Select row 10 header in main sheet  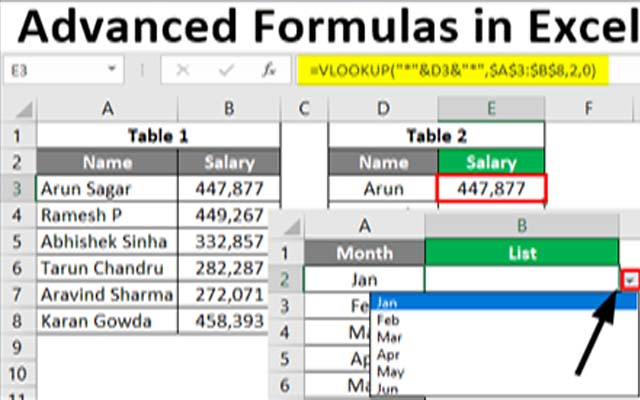(18, 374)
